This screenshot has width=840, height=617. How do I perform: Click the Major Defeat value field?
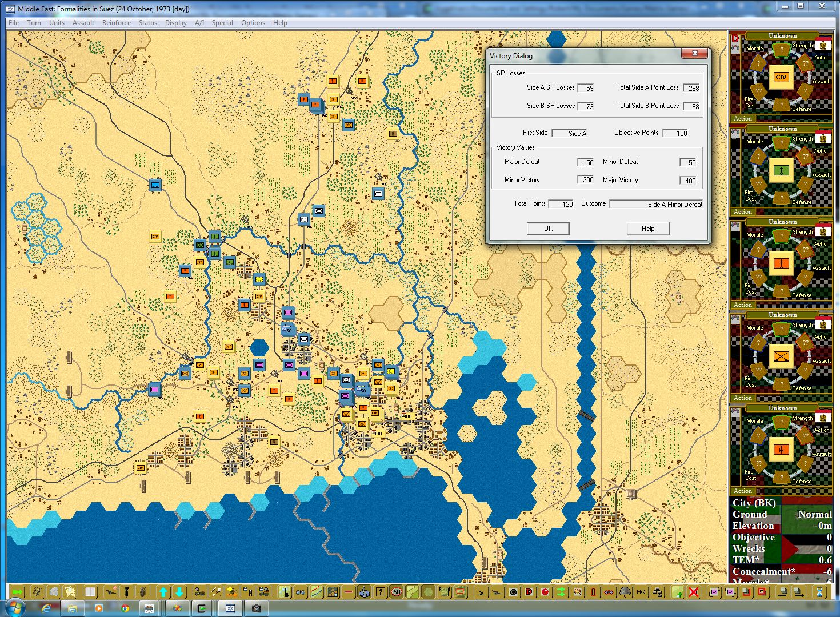pyautogui.click(x=586, y=162)
